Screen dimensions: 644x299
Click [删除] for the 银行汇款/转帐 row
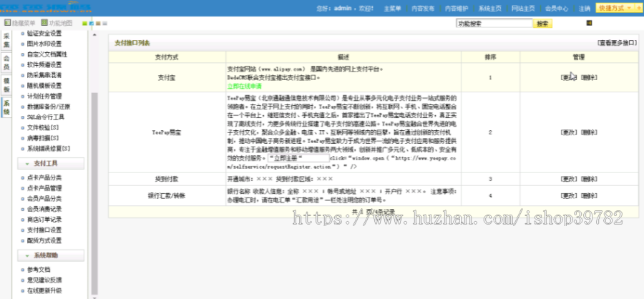pos(589,195)
